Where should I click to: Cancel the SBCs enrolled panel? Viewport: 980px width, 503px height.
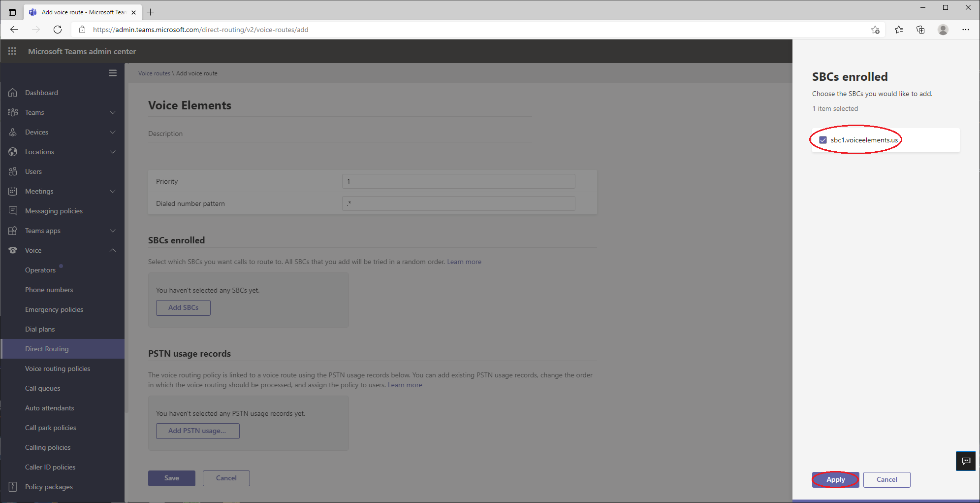[887, 479]
